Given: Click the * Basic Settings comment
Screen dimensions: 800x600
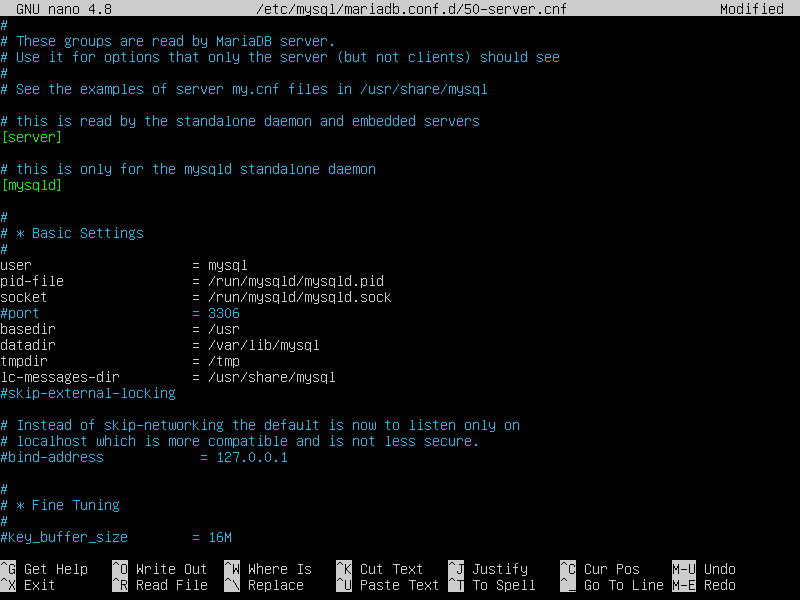Looking at the screenshot, I should pyautogui.click(x=72, y=233).
